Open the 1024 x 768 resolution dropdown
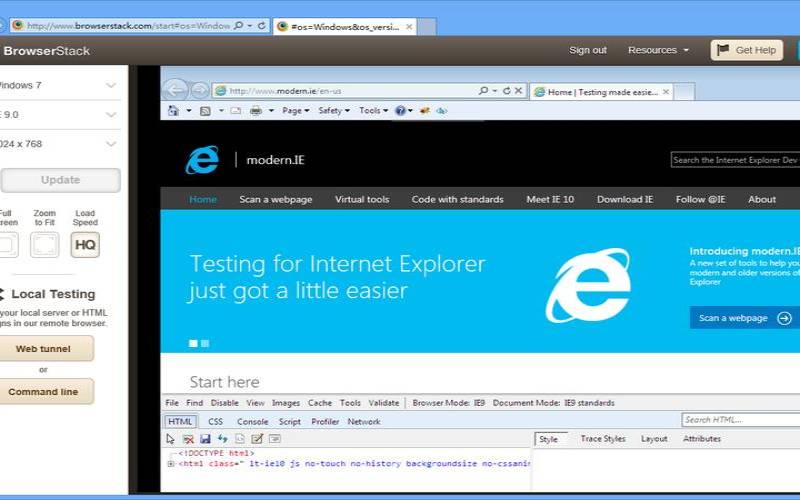The width and height of the screenshot is (800, 500). point(60,144)
